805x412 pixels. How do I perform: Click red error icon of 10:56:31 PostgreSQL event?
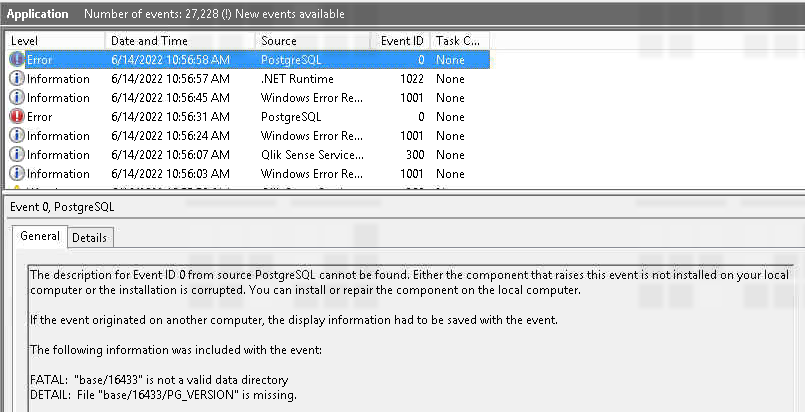click(17, 117)
